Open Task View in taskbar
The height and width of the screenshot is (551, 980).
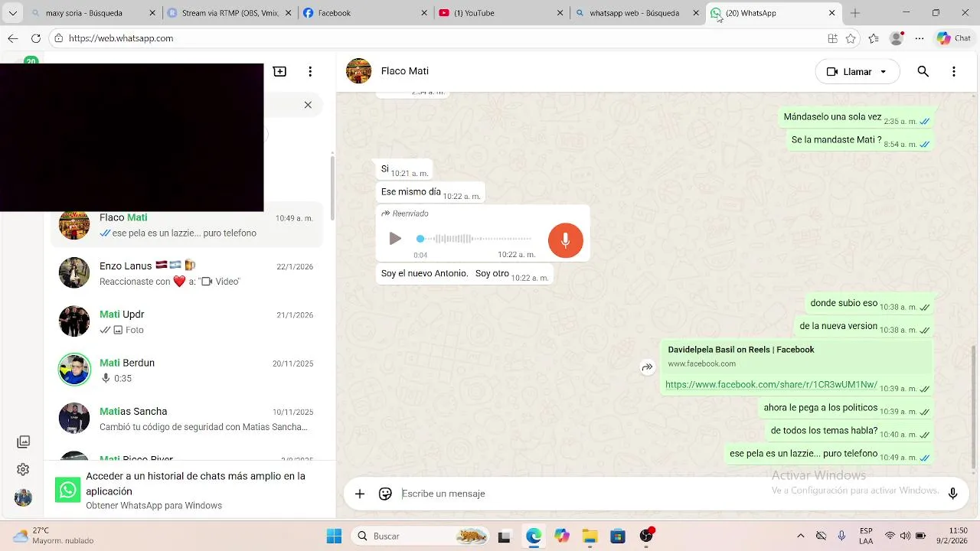tap(504, 536)
